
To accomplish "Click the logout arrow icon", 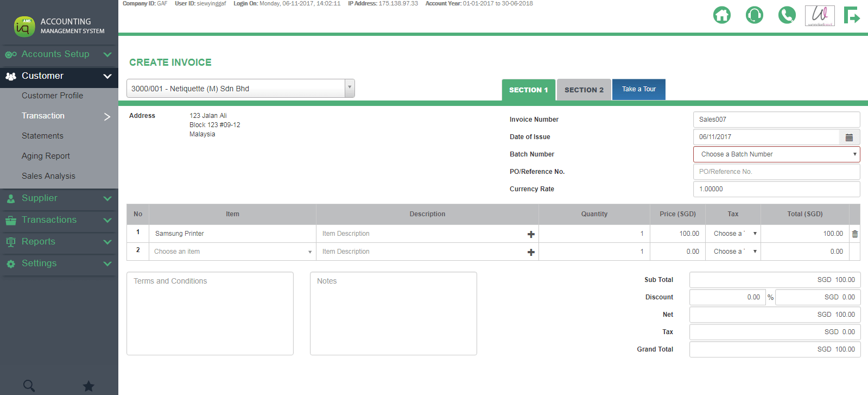I will pyautogui.click(x=851, y=15).
